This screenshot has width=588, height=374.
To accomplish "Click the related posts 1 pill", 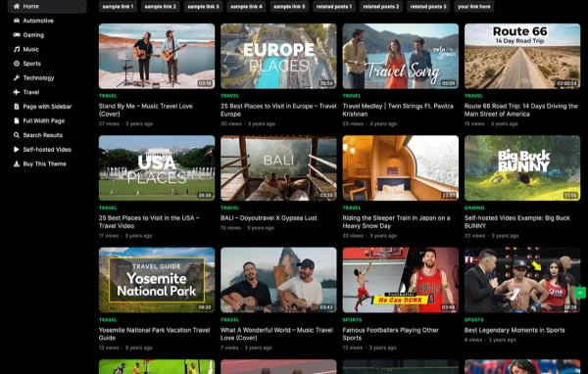I will [334, 7].
